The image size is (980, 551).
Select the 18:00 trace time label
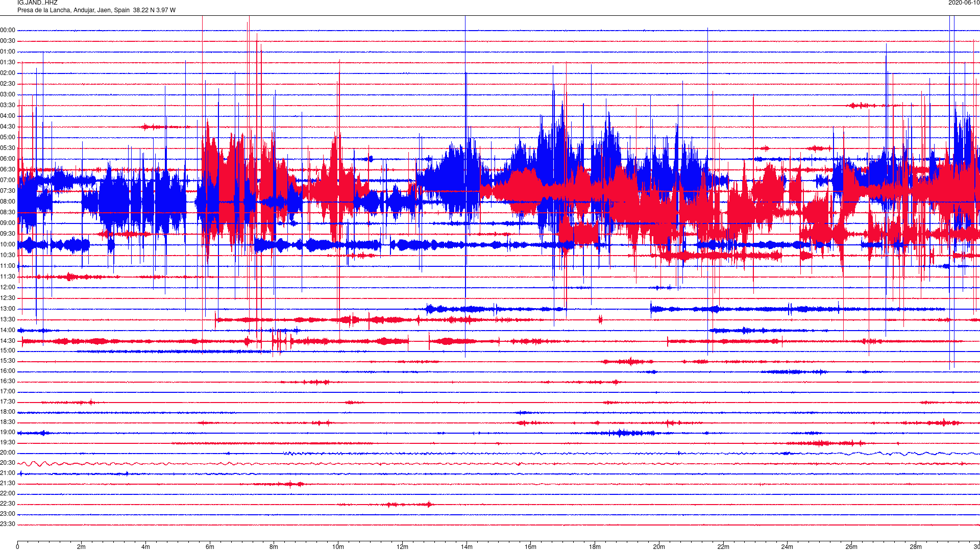[8, 412]
